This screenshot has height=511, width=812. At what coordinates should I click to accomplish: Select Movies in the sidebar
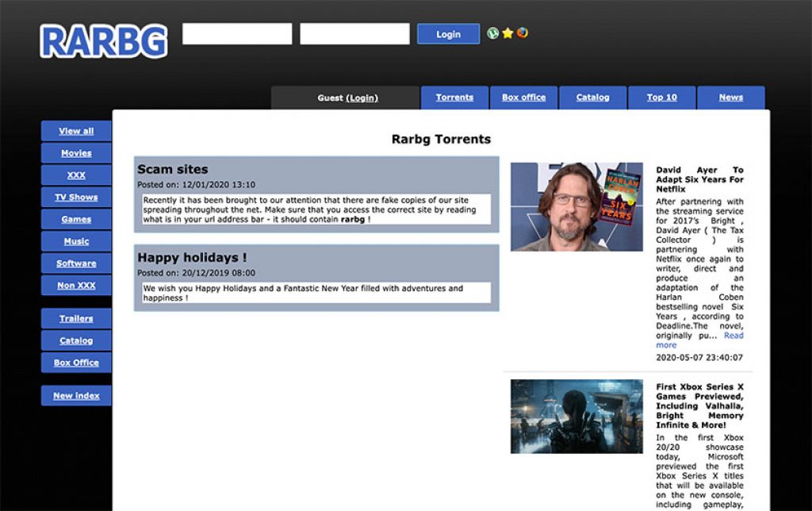[x=76, y=153]
